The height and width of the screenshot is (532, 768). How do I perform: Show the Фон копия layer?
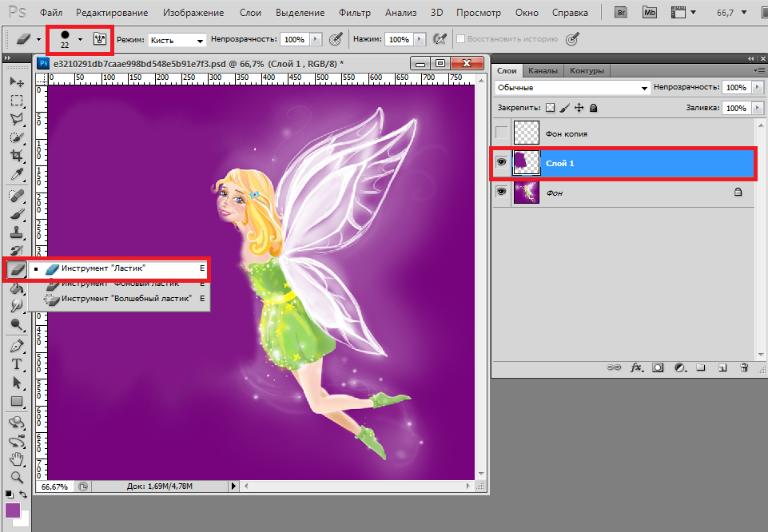[x=502, y=133]
